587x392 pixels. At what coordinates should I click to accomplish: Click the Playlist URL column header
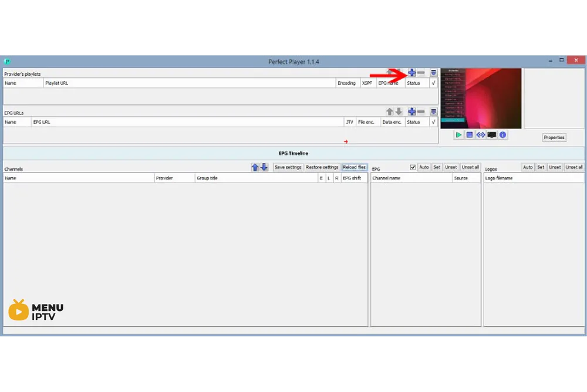coord(190,83)
